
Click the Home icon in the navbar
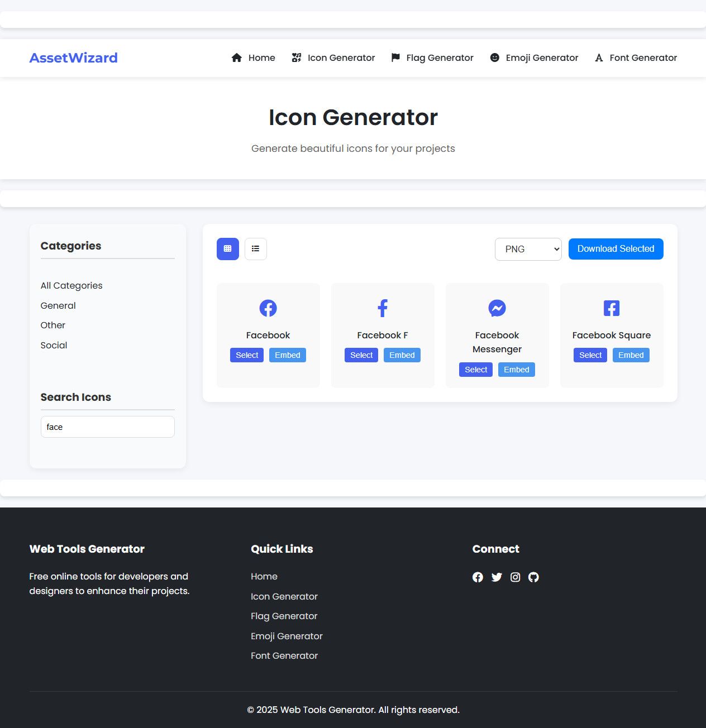point(237,58)
